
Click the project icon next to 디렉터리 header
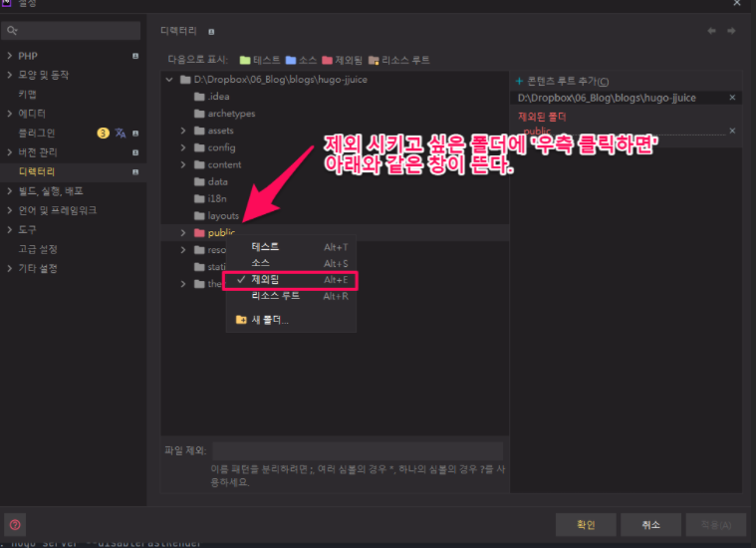coord(211,32)
